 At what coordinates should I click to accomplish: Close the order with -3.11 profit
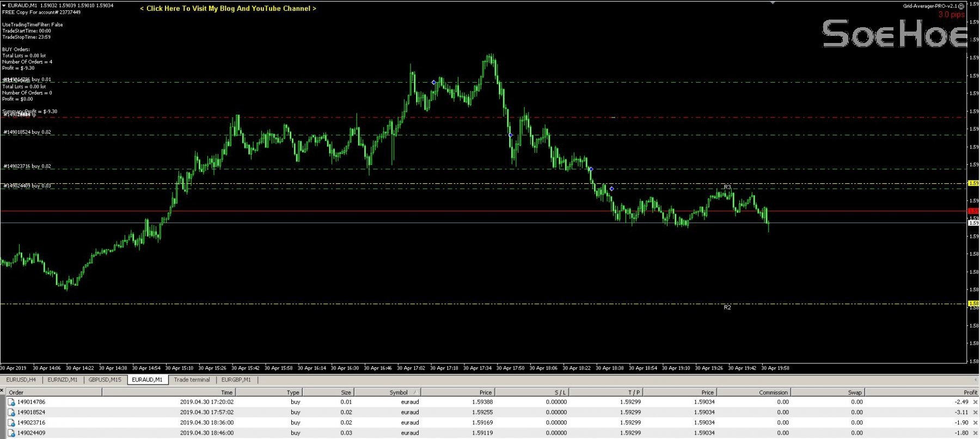point(975,413)
